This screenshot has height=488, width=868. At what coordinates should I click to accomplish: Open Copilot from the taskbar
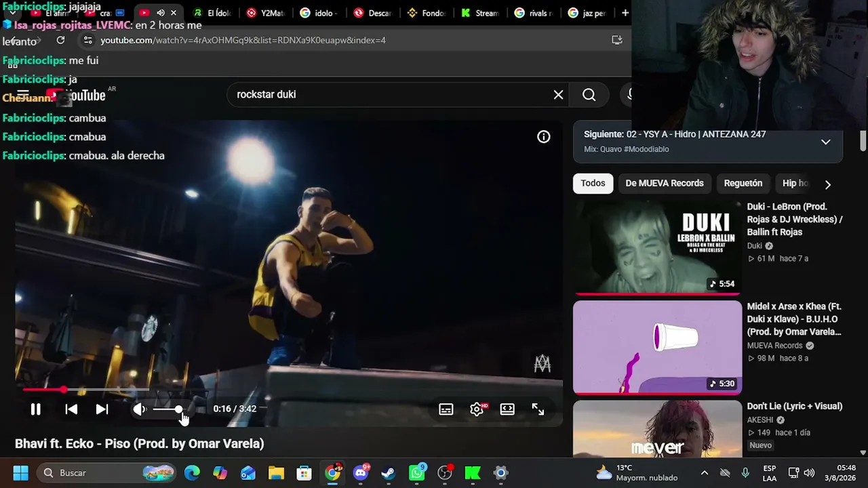(220, 473)
